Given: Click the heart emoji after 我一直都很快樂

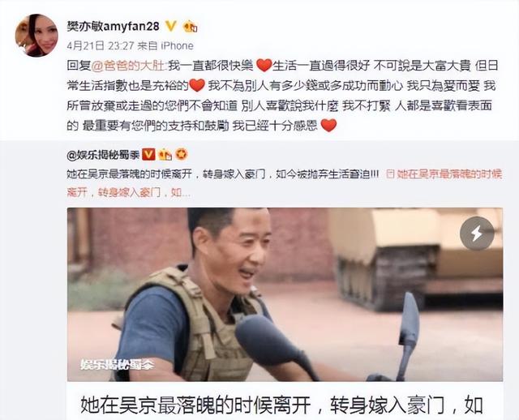Looking at the screenshot, I should point(264,66).
